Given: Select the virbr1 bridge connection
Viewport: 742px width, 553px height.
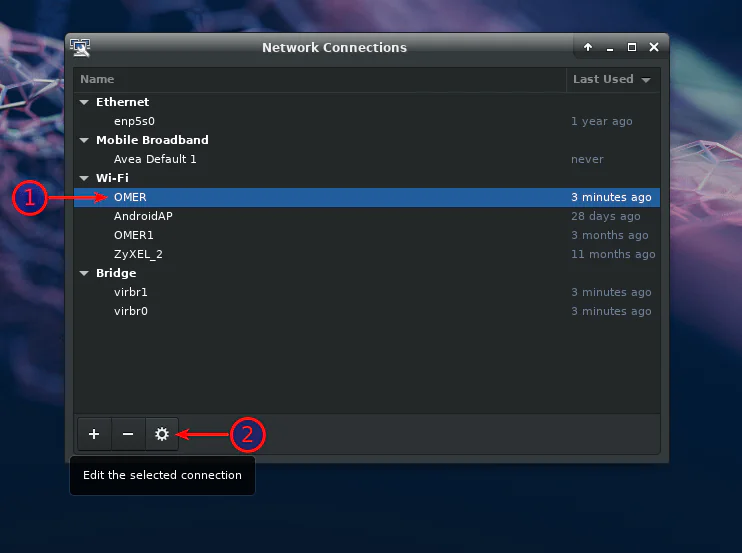Looking at the screenshot, I should point(131,292).
